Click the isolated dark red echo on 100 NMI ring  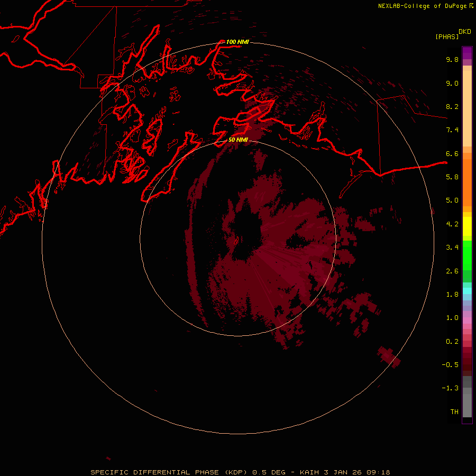(x=389, y=358)
